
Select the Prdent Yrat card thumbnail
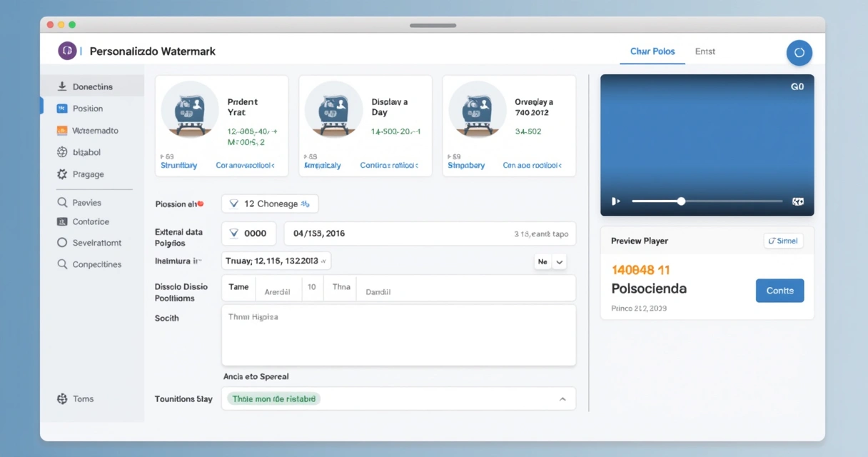point(190,109)
